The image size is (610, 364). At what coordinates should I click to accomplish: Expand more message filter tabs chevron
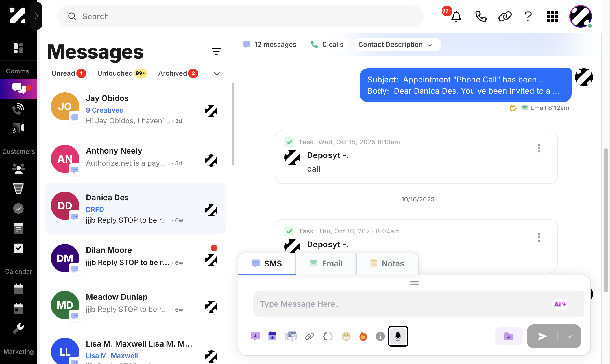tap(217, 74)
